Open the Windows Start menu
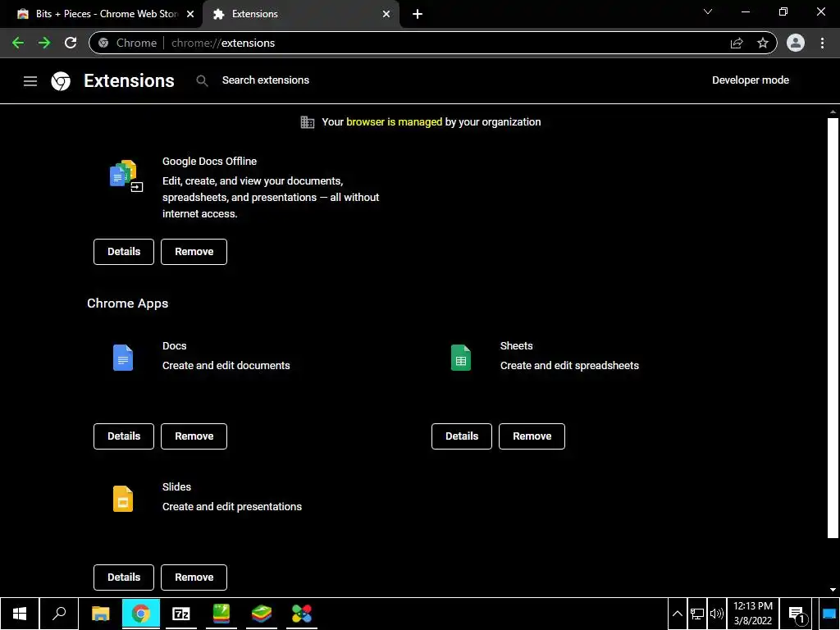This screenshot has width=840, height=630. tap(20, 614)
